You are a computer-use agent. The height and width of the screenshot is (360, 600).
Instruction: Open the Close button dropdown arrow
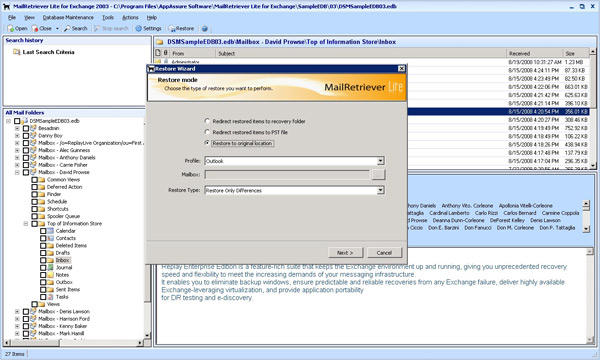[x=57, y=29]
